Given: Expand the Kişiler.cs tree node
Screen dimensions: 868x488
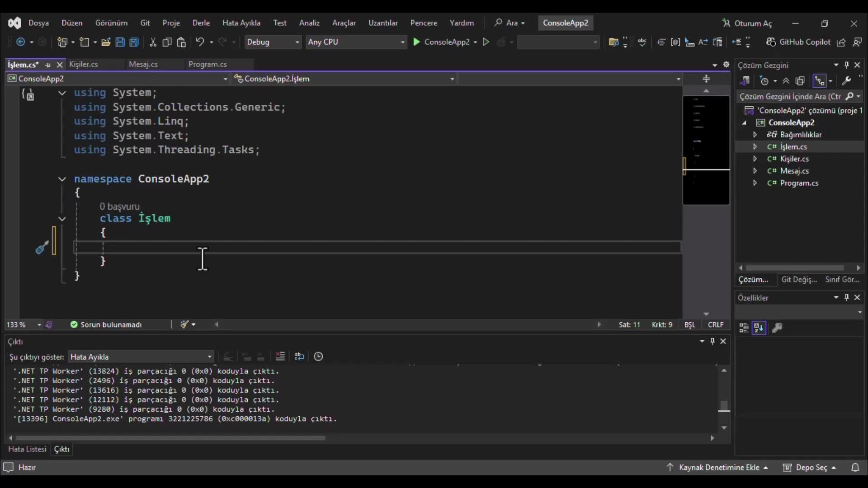Looking at the screenshot, I should pos(755,159).
